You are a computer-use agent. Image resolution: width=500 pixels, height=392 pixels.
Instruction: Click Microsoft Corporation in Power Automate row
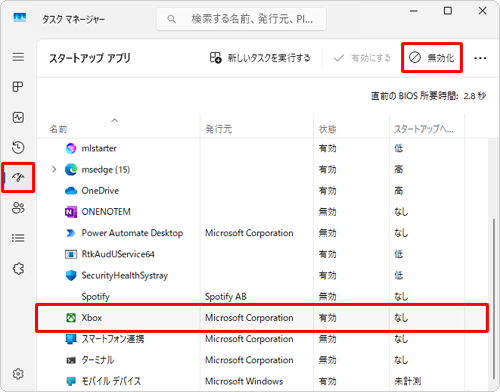[249, 233]
